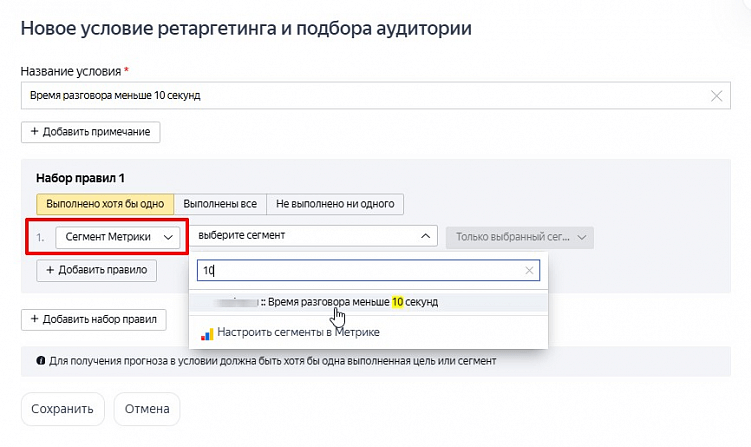Select 'Выполнено хотя бы одно' option
The width and height of the screenshot is (751, 447).
pyautogui.click(x=105, y=204)
